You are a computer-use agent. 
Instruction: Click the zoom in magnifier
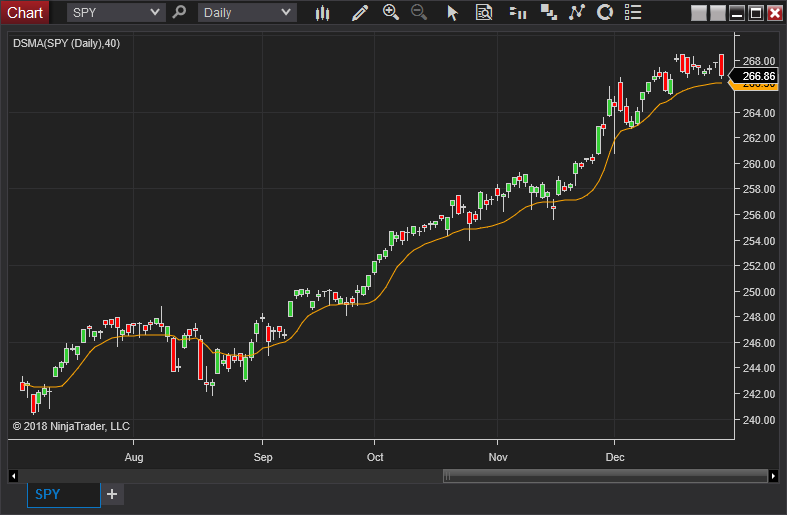391,13
